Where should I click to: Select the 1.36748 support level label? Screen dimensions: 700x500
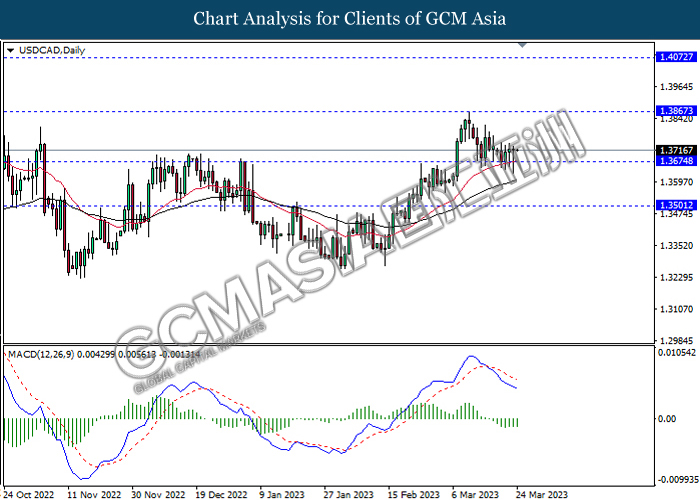click(x=676, y=161)
